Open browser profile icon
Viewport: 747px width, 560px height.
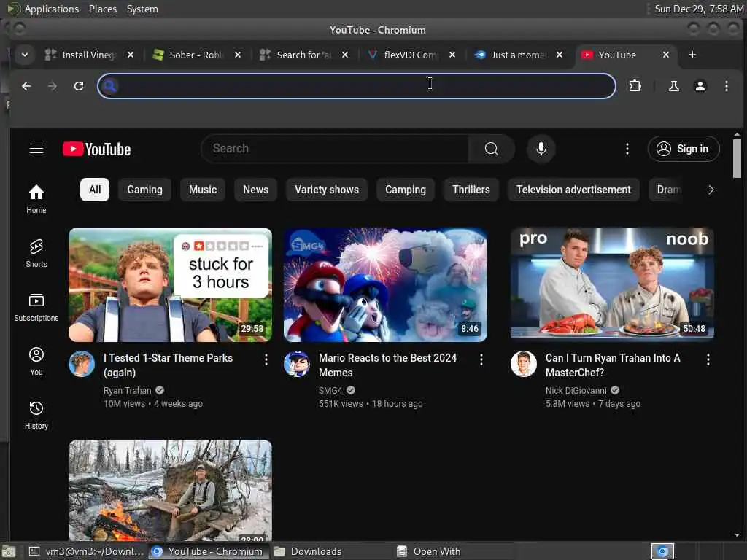point(700,86)
